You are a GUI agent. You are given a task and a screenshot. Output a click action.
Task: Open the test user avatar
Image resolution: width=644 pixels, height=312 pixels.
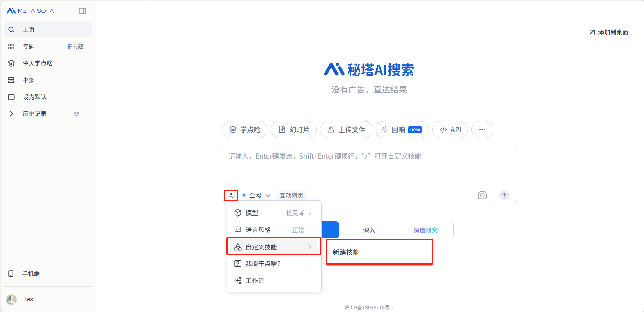tap(12, 299)
